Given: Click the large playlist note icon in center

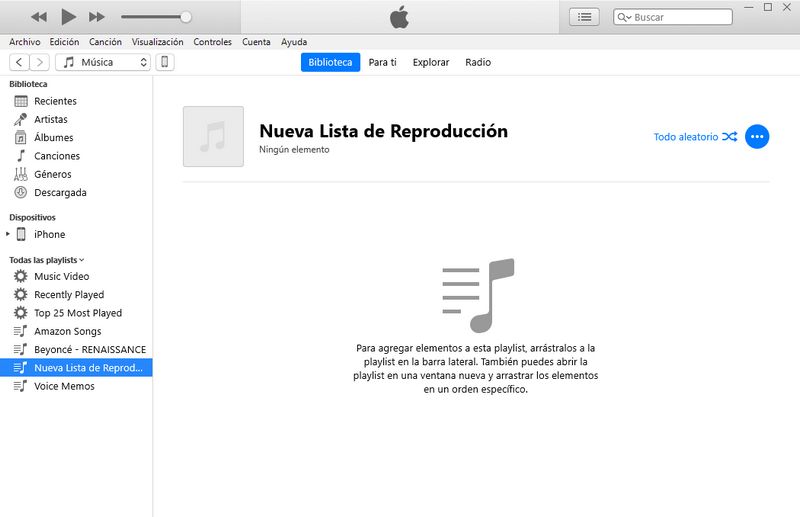Looking at the screenshot, I should tap(478, 296).
